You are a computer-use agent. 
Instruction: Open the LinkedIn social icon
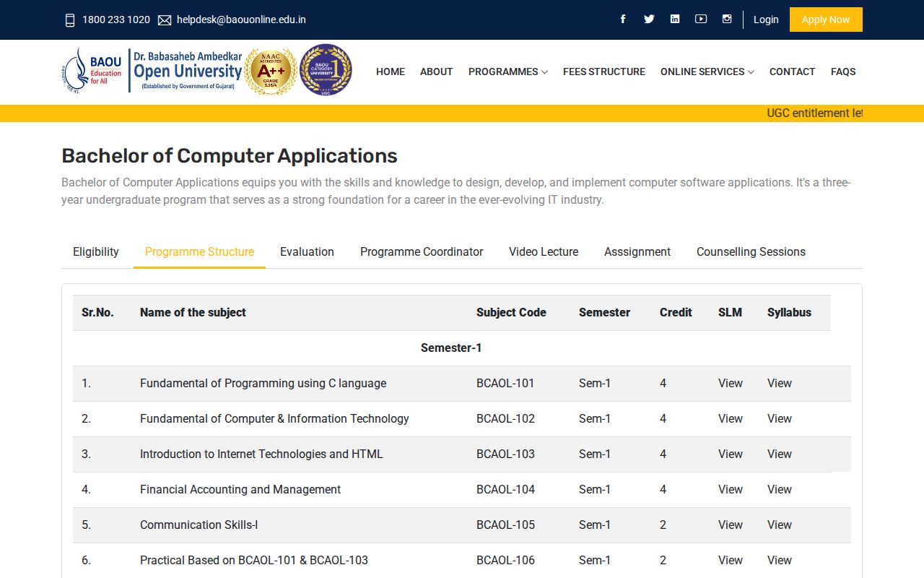click(x=675, y=20)
